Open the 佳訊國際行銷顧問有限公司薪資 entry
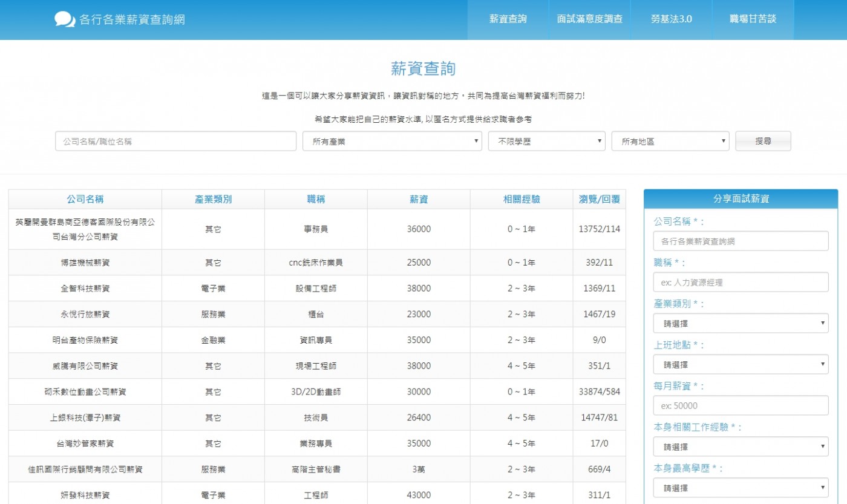This screenshot has height=504, width=847. pos(85,470)
